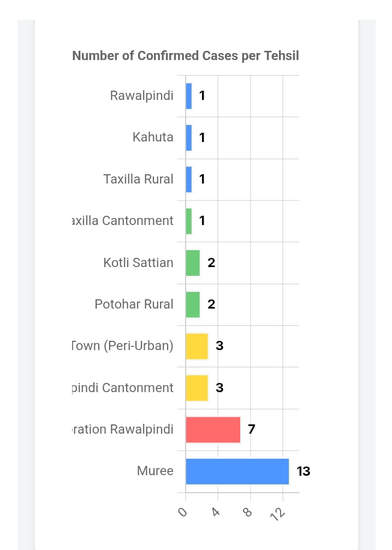Click the value 13 data label
The image size is (392, 550).
[x=304, y=471]
